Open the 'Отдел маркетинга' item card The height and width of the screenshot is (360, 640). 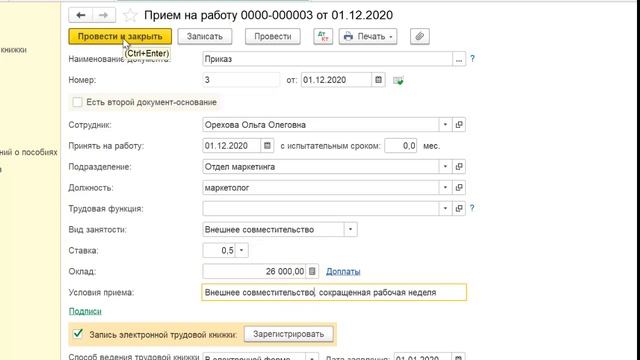click(459, 167)
